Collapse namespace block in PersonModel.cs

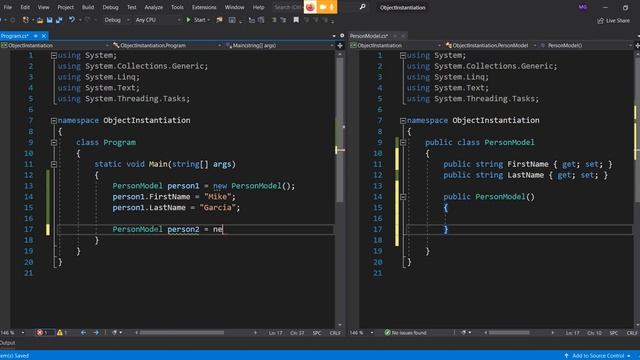[x=402, y=121]
